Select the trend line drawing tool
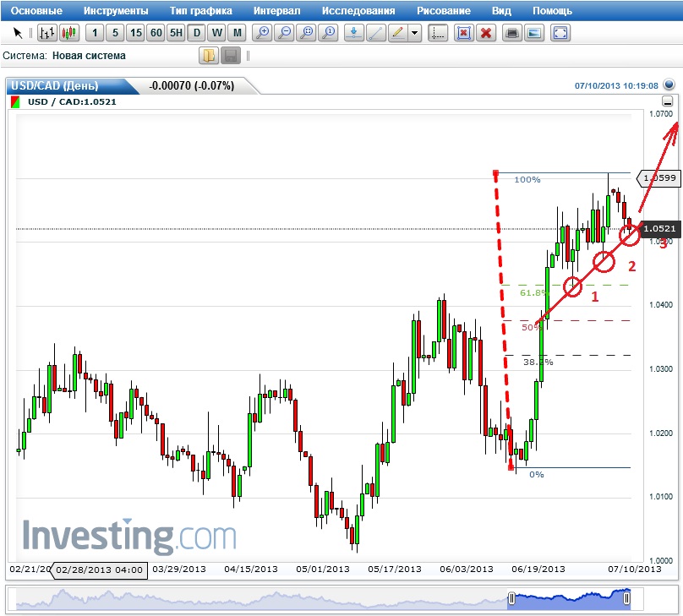683x616 pixels. point(376,33)
